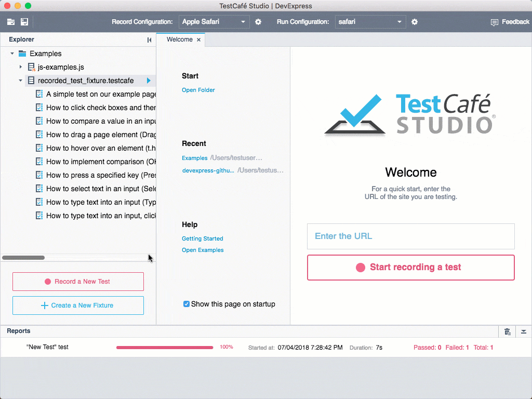
Task: Open the Getting Started link
Action: coord(202,238)
